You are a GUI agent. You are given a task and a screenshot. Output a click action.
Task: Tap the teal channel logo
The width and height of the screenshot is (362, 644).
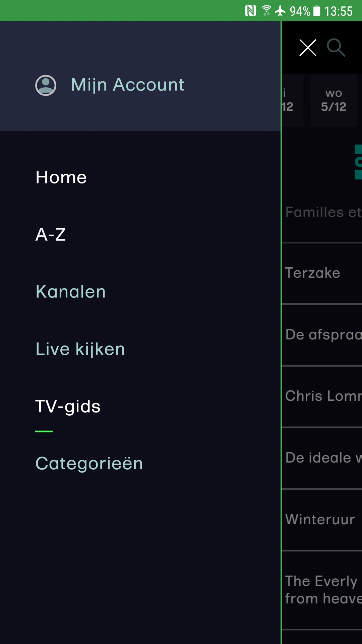tap(358, 162)
